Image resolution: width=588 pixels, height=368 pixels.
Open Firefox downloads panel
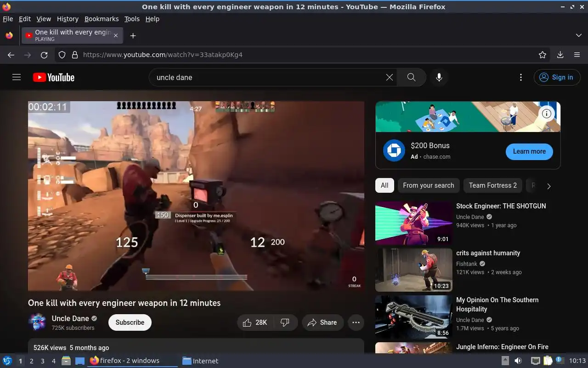pyautogui.click(x=560, y=55)
